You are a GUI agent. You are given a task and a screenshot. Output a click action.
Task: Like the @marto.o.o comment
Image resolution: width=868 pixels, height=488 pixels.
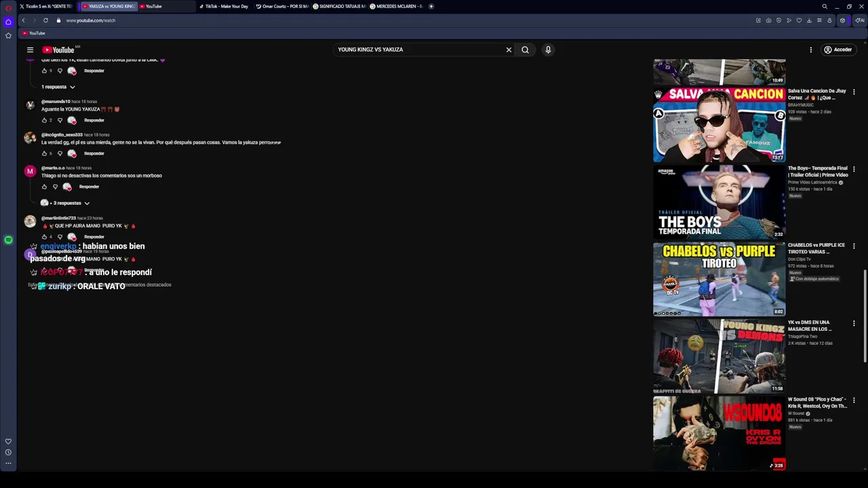[x=45, y=186]
